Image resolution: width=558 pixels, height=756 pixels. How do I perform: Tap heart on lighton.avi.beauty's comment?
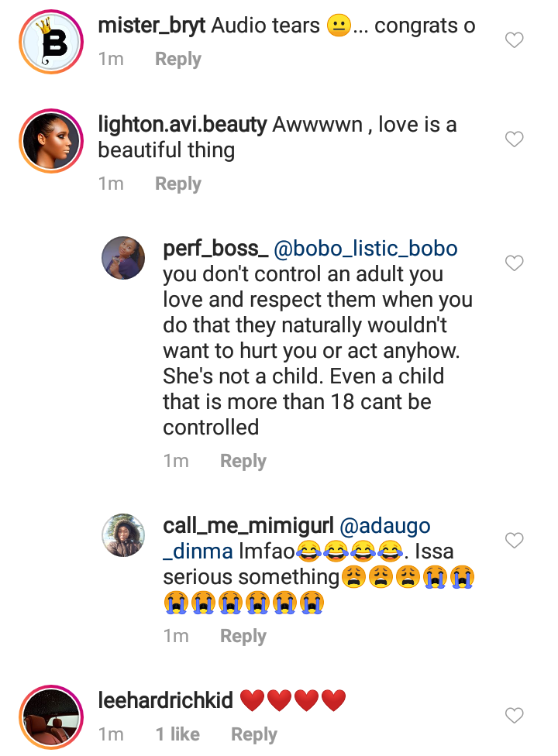pyautogui.click(x=515, y=139)
